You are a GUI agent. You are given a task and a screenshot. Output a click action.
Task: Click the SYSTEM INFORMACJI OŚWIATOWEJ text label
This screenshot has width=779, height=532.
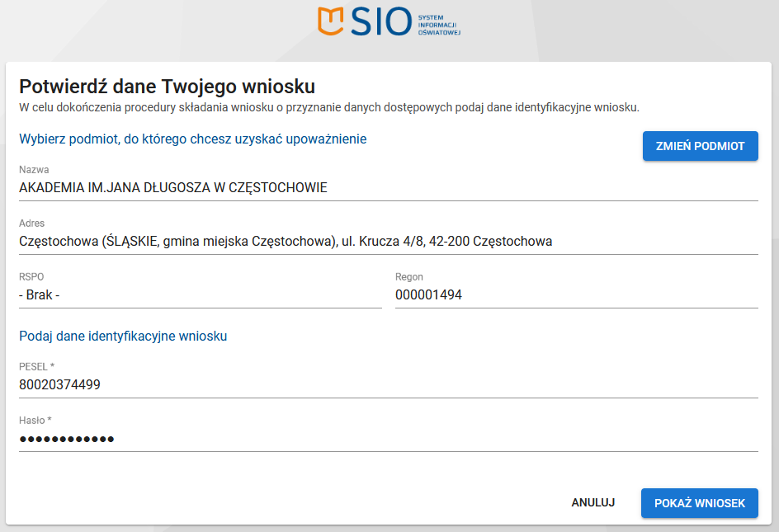tap(437, 22)
